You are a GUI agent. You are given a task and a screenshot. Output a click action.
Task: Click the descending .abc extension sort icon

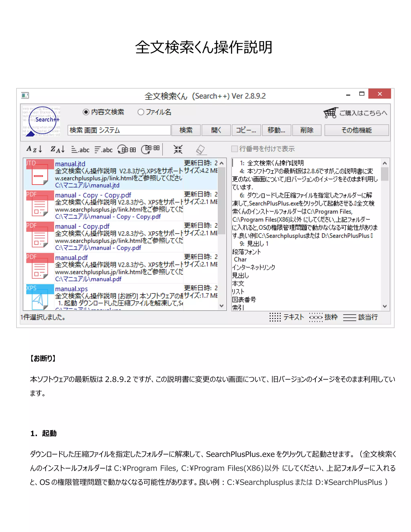point(104,149)
